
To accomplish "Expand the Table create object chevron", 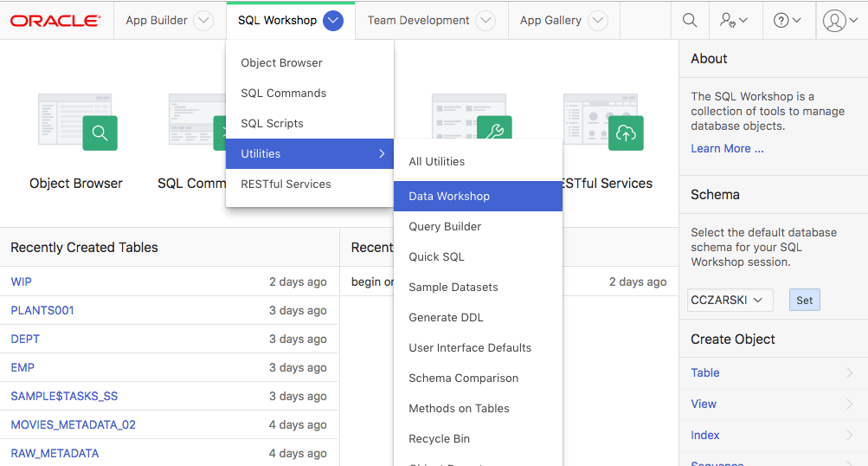I will [849, 372].
